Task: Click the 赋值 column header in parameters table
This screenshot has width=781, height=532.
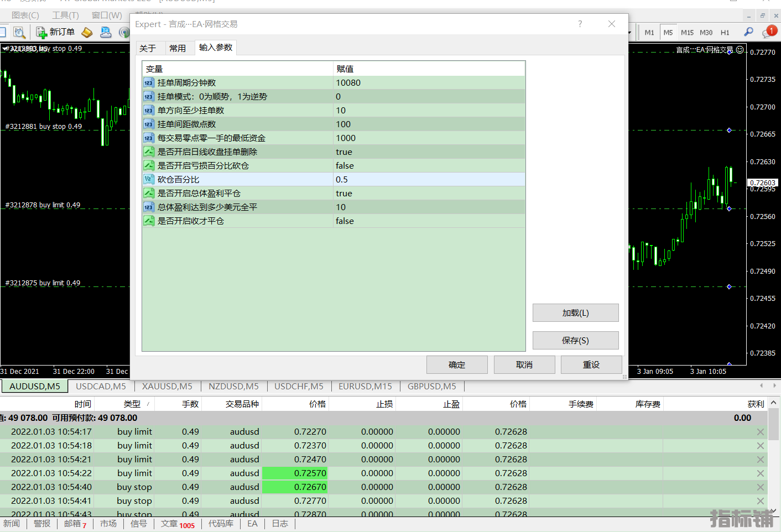Action: (429, 69)
